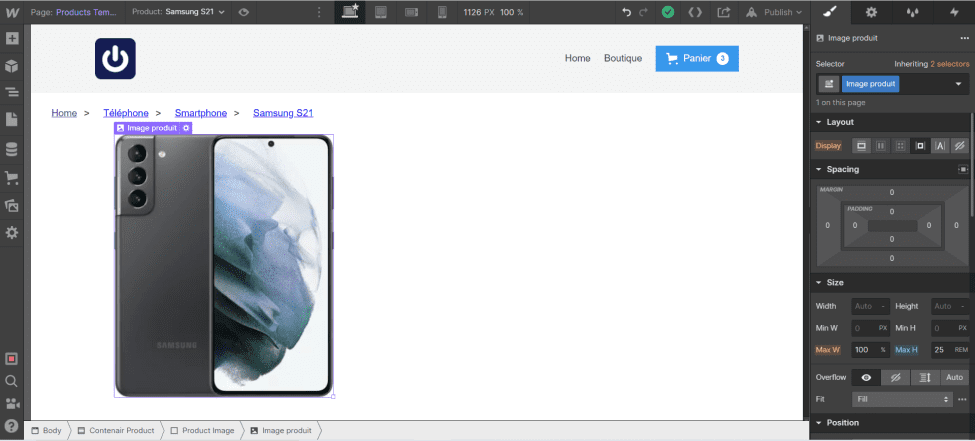
Task: Open more object-fit options dots
Action: click(963, 399)
